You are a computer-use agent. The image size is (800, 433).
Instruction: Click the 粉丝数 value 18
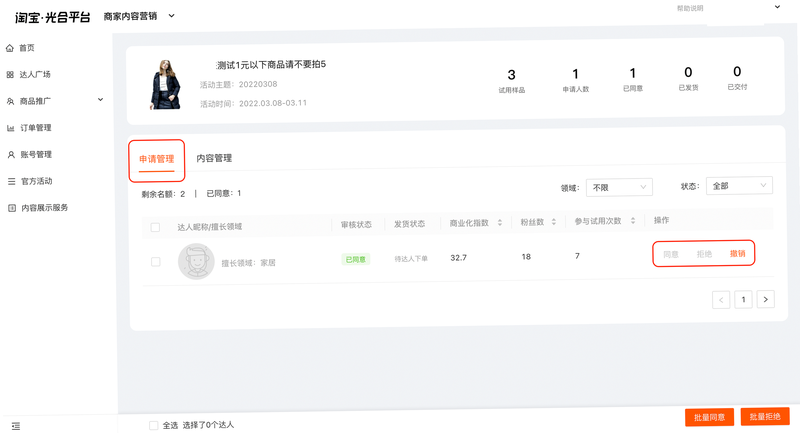(526, 257)
